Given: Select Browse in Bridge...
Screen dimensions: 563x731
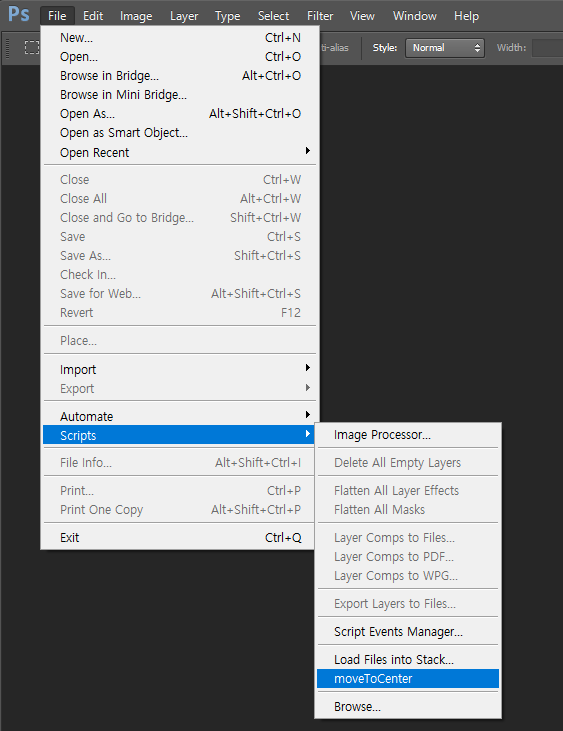Looking at the screenshot, I should point(180,76).
